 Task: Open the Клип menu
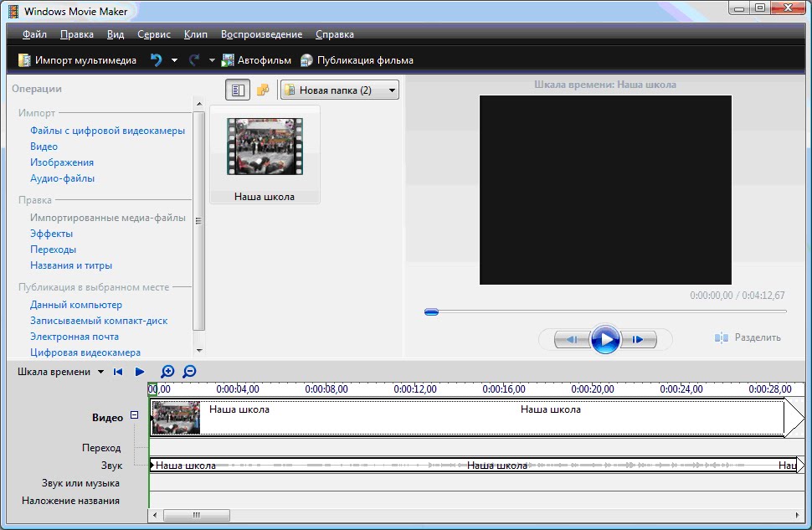(x=195, y=34)
